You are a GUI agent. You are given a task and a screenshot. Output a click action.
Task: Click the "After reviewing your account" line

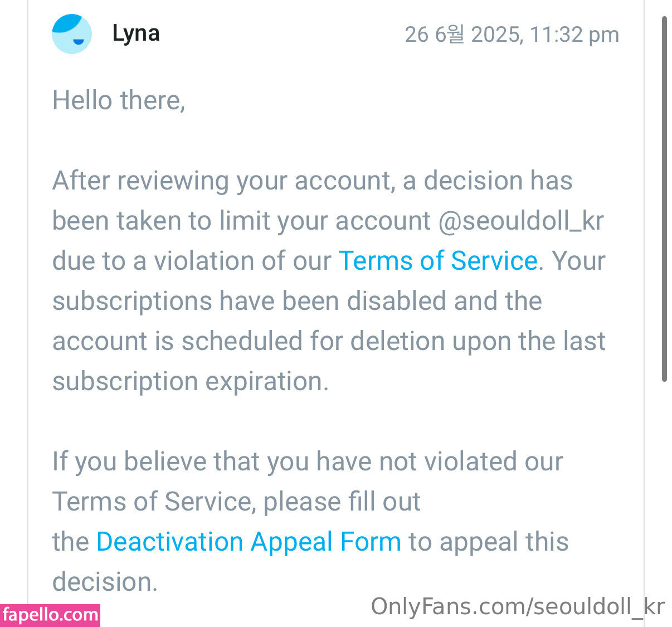[312, 181]
